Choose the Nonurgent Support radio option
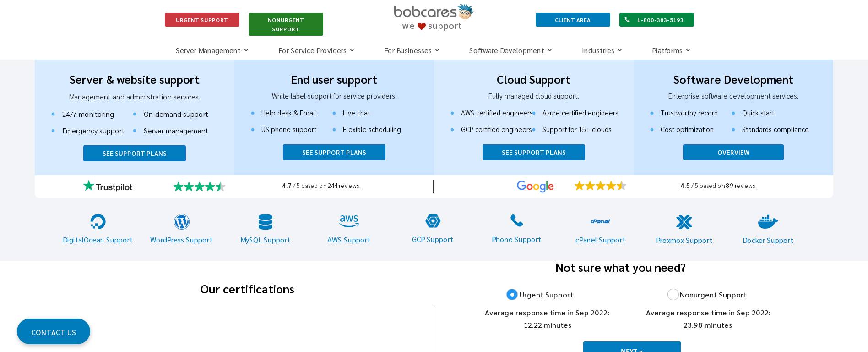868x352 pixels. coord(673,295)
